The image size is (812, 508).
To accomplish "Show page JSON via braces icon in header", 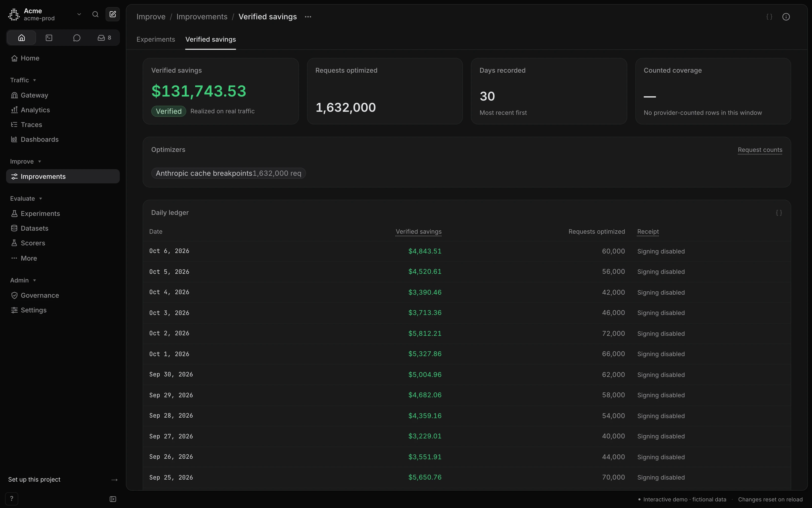I will click(x=769, y=17).
